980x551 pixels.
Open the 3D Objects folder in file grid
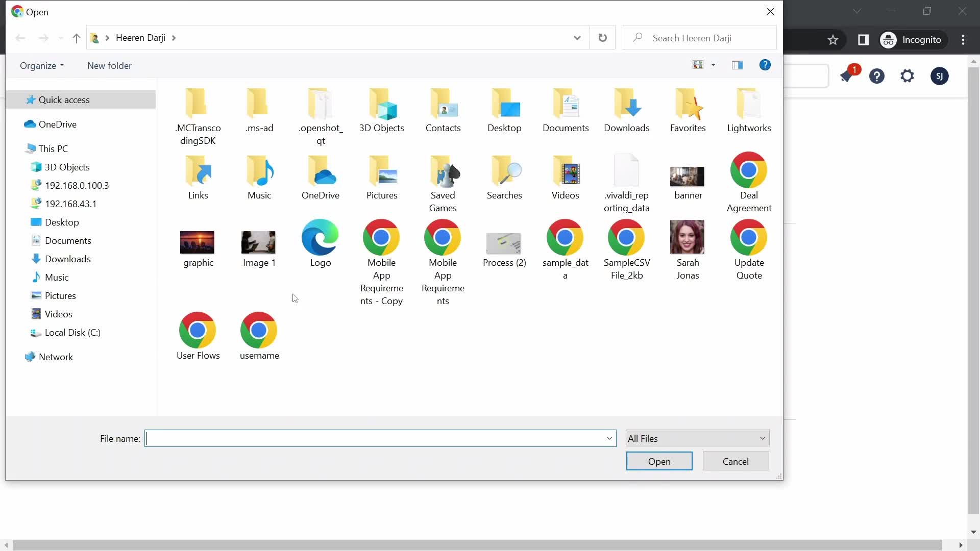[382, 111]
